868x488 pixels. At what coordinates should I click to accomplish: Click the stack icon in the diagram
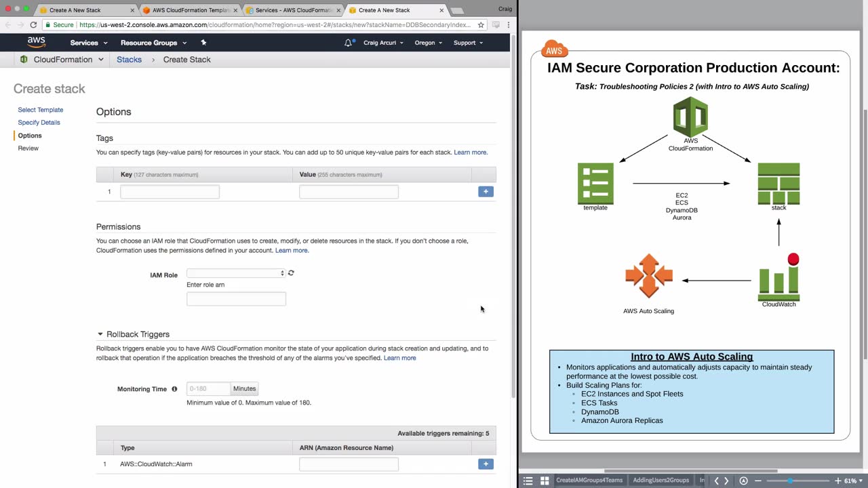coord(778,183)
